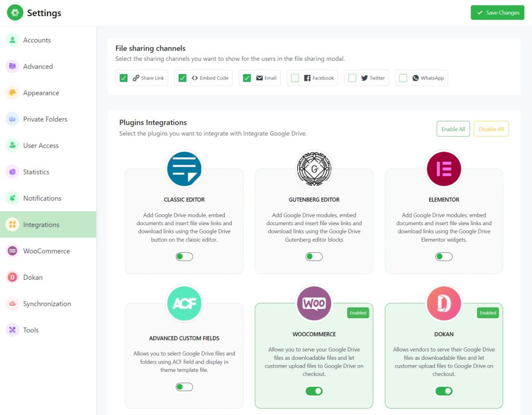Click the ADVANCED CUSTOM FIELDS card title
This screenshot has height=415, width=532.
coord(184,338)
